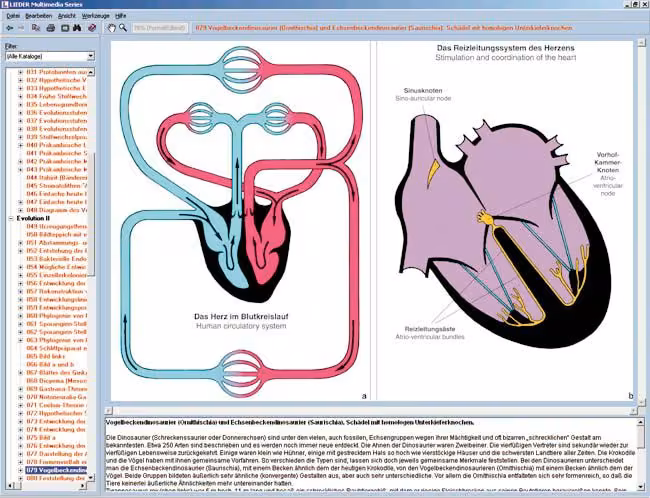Click description text panel scroll-down arrow
This screenshot has height=498, width=650.
[x=641, y=486]
